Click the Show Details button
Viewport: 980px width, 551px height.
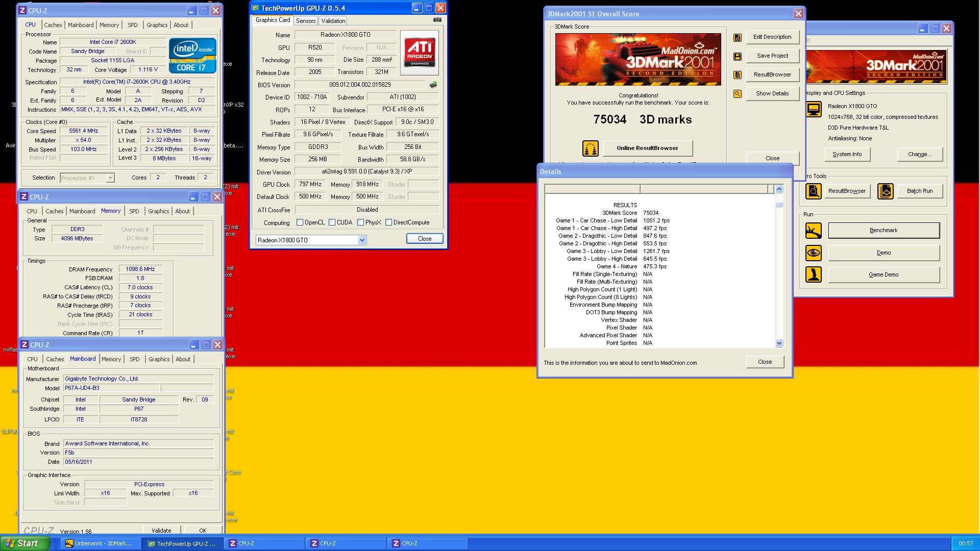point(772,94)
